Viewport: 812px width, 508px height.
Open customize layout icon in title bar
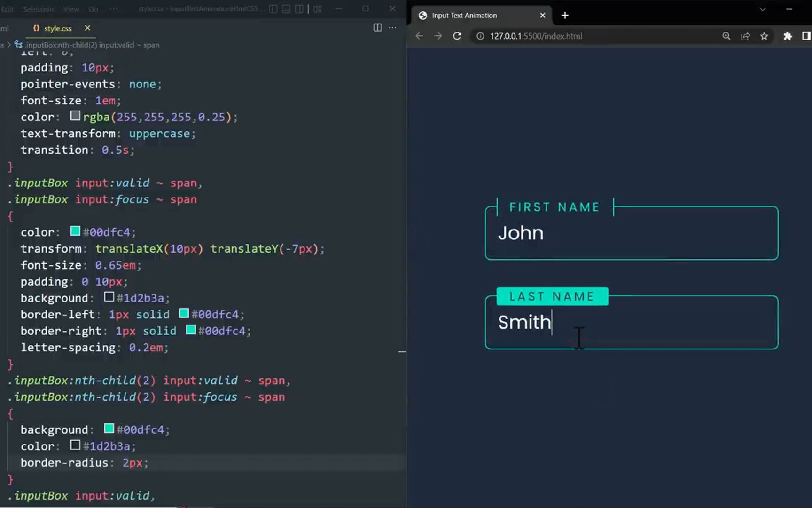[x=318, y=9]
